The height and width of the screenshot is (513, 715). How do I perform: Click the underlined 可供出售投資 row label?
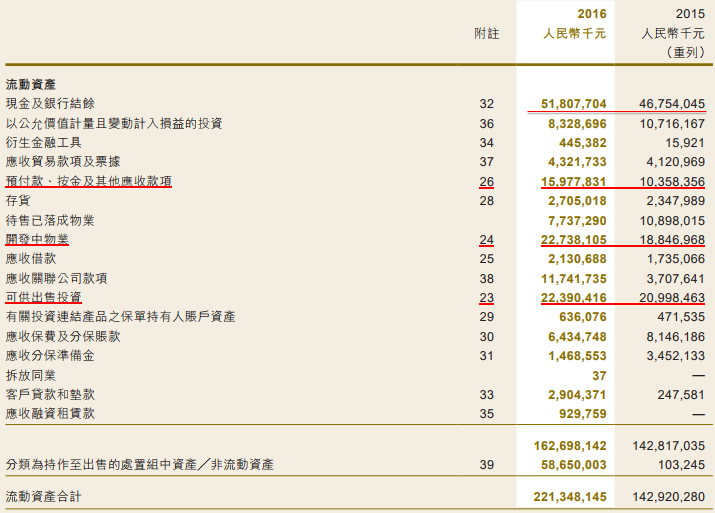pos(43,298)
